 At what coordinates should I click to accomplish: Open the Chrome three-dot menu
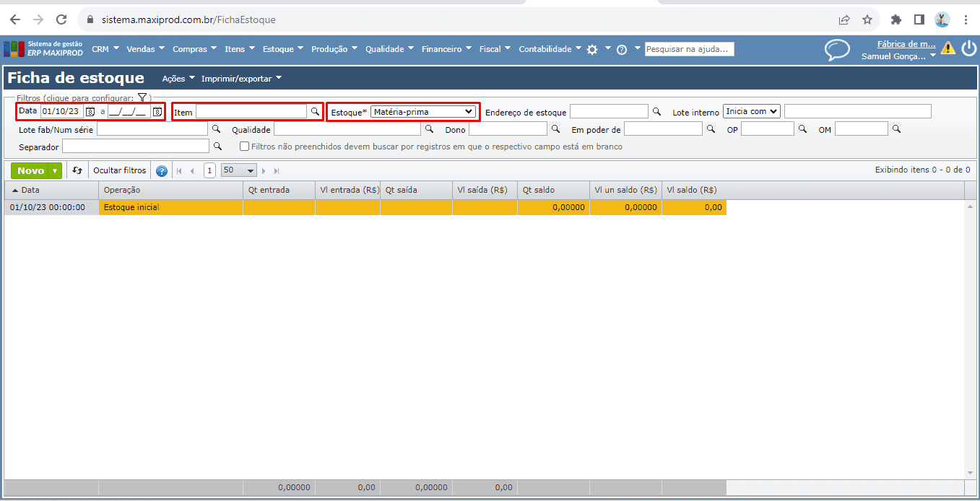click(x=966, y=19)
